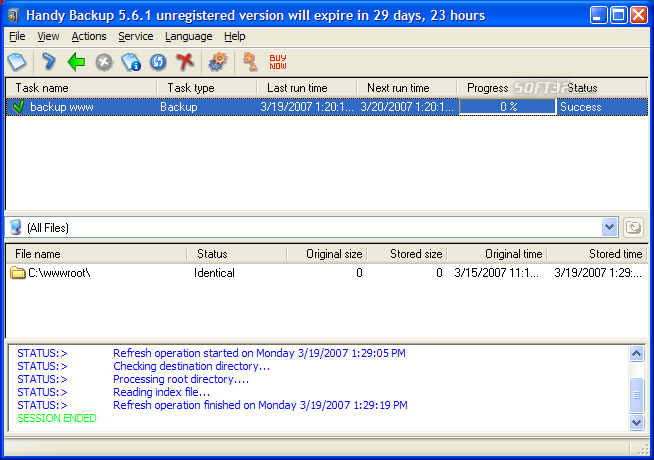Viewport: 654px width, 460px height.
Task: Sort by Task name column header
Action: pos(81,88)
